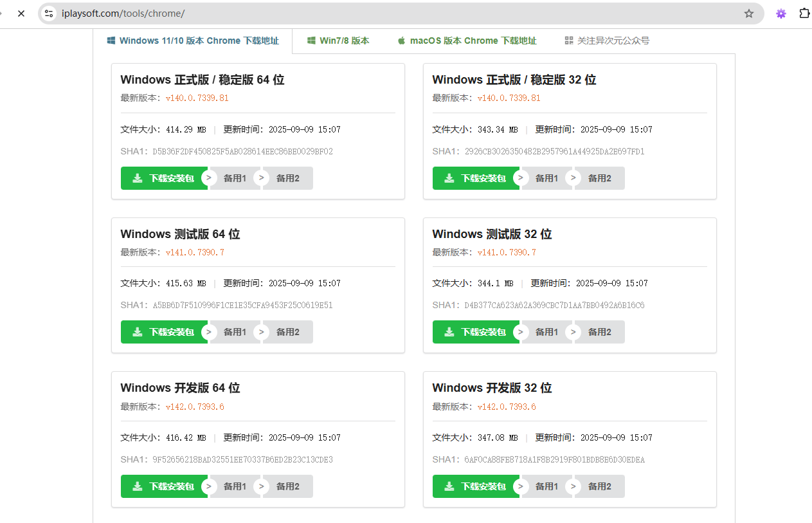Screen dimensions: 812x523
Task: Click 备用1 for Windows 测试版 64 位
Action: (x=235, y=332)
